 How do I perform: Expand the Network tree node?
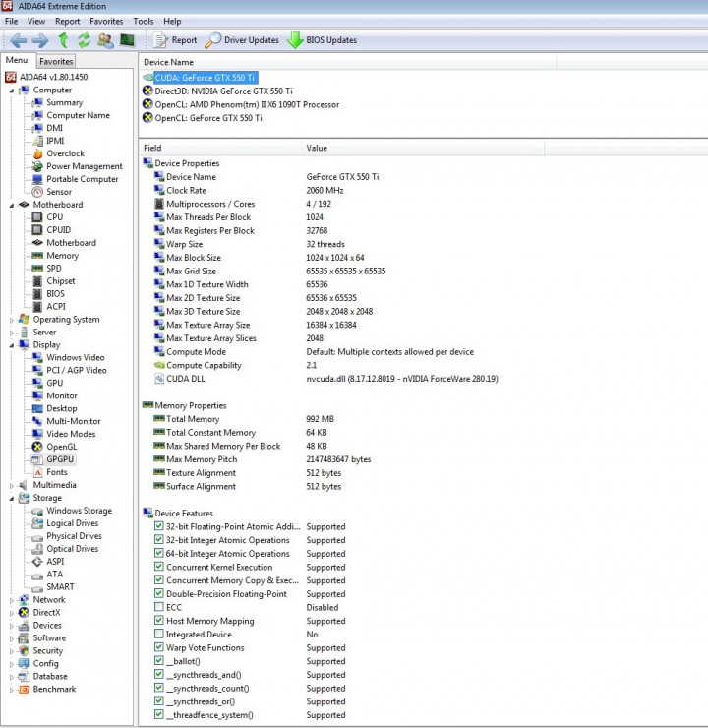[x=12, y=600]
